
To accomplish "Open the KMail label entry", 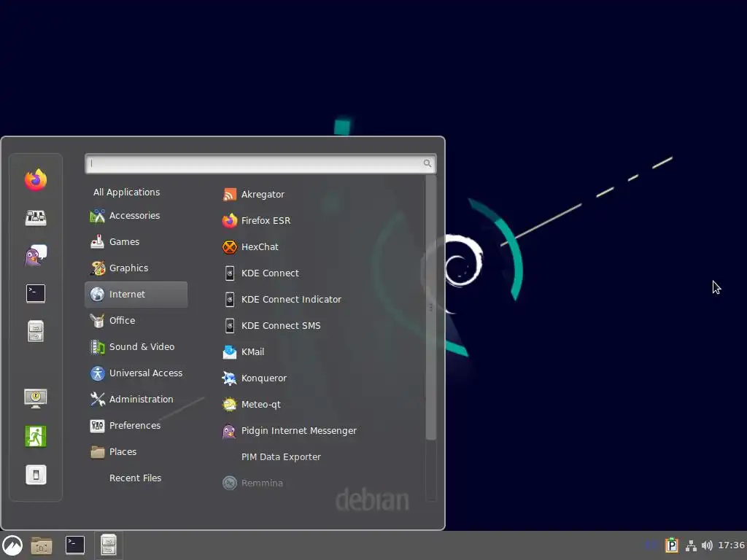I will click(x=252, y=352).
